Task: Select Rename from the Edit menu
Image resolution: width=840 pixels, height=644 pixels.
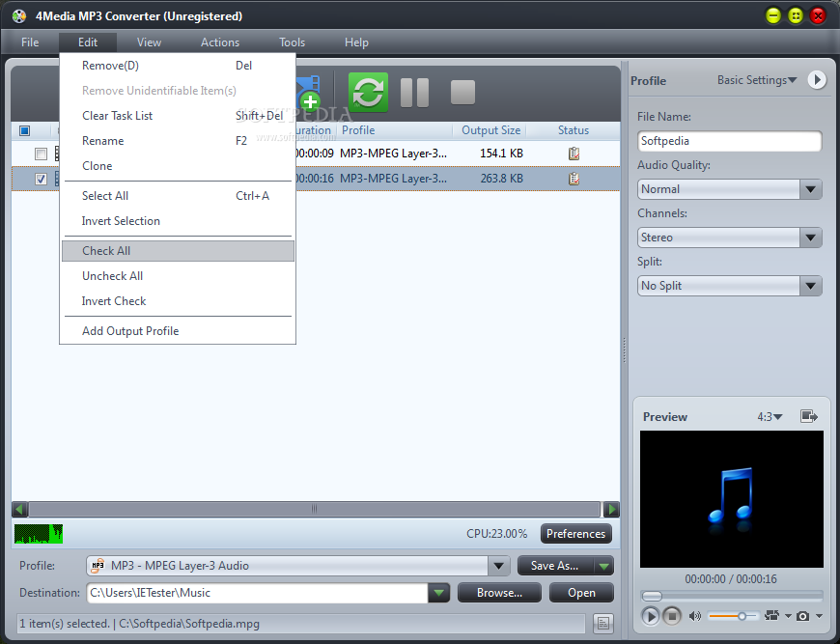Action: pos(178,141)
